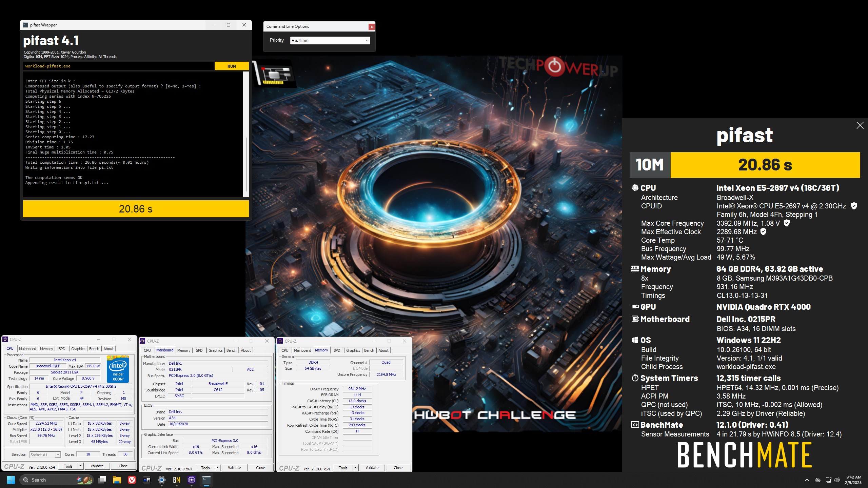Switch to Memory tab in first CPU-Z window

tap(46, 349)
